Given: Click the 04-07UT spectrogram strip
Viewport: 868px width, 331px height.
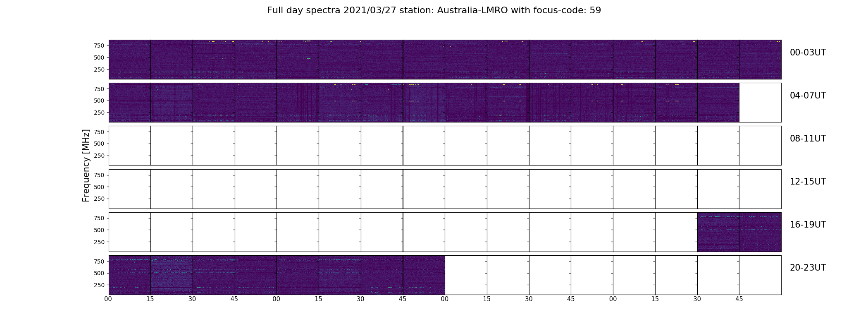Looking at the screenshot, I should [424, 103].
